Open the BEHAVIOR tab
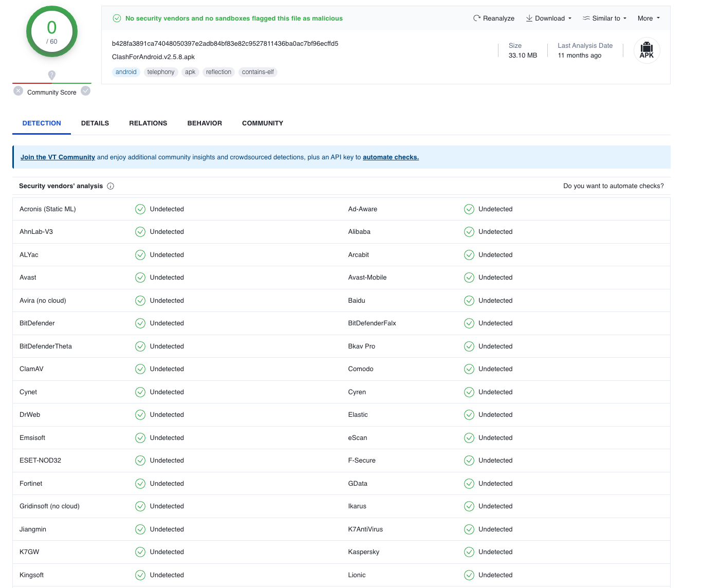Viewport: 703px width, 588px height. click(x=205, y=123)
